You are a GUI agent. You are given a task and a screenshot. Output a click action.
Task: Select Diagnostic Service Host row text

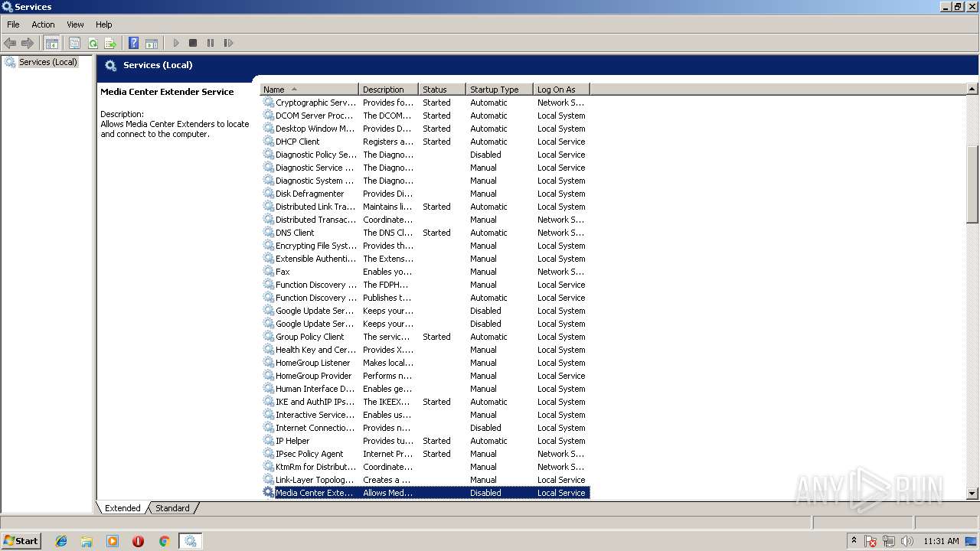(315, 168)
